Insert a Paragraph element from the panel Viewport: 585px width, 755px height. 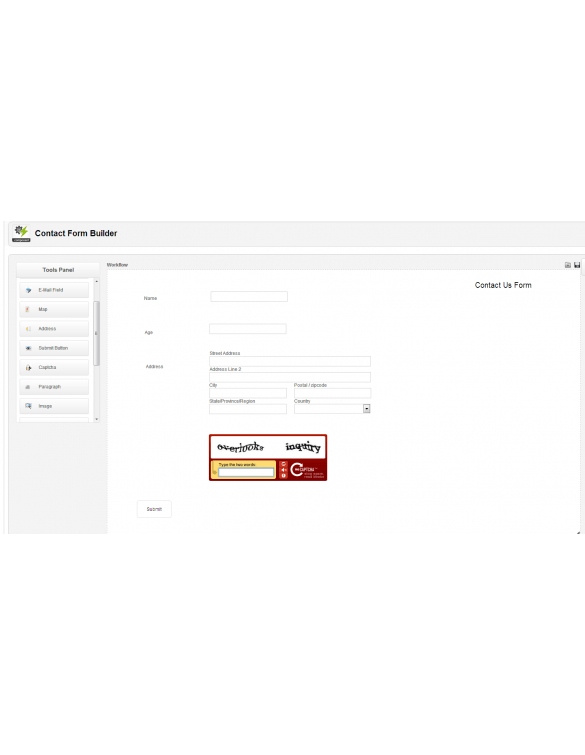tap(54, 387)
